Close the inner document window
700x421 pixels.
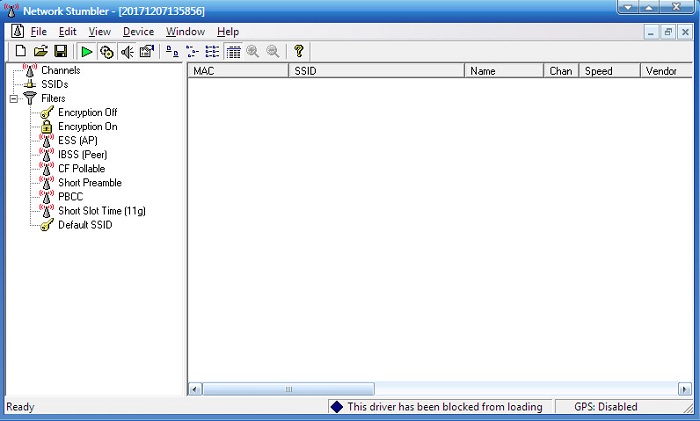coord(685,32)
